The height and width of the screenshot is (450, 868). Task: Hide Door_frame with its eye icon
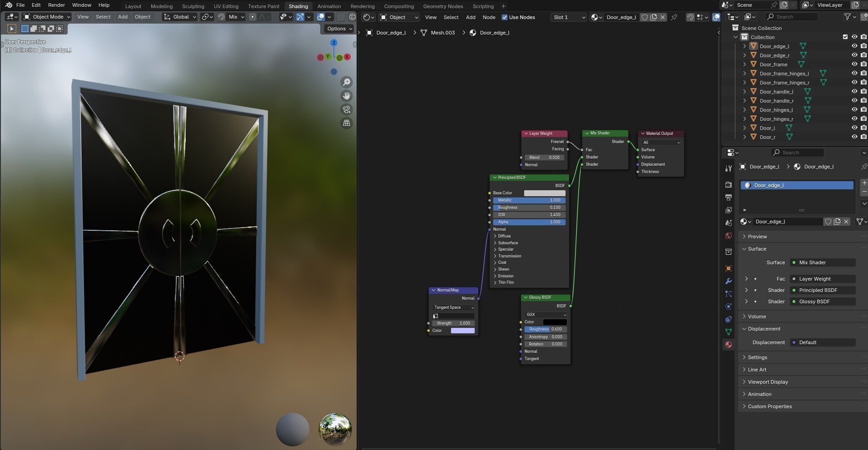click(854, 64)
